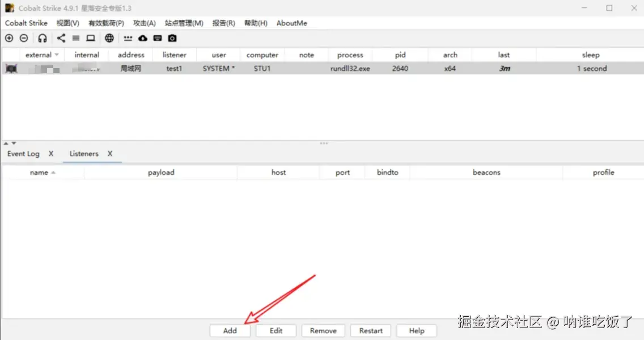
Task: Sort listeners by bindto column header
Action: point(388,173)
